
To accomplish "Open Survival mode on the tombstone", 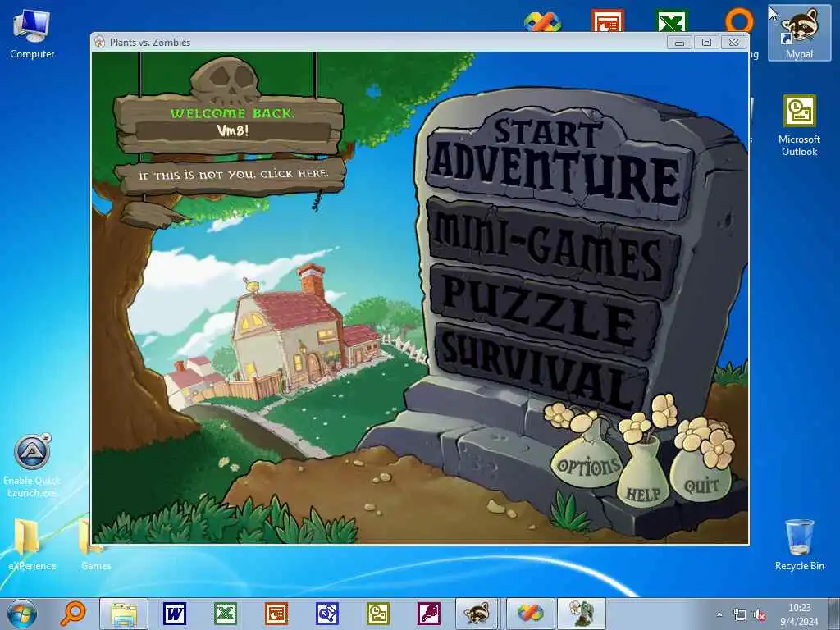I will pos(541,370).
